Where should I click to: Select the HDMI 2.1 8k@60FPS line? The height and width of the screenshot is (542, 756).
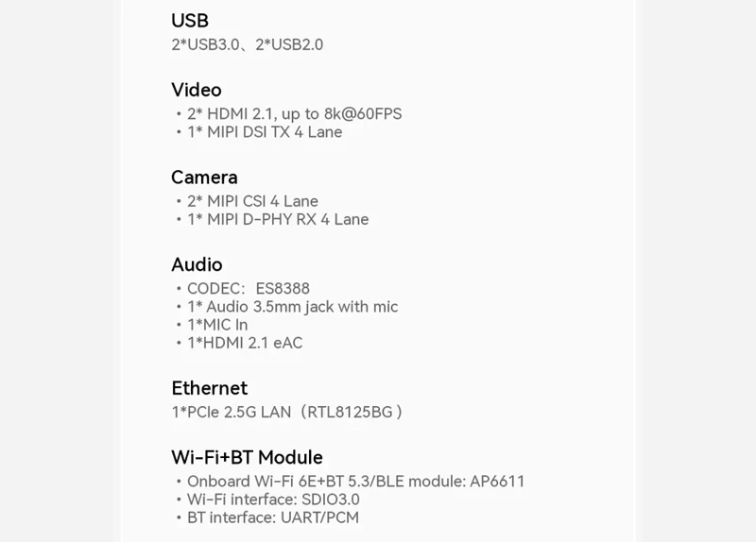294,114
